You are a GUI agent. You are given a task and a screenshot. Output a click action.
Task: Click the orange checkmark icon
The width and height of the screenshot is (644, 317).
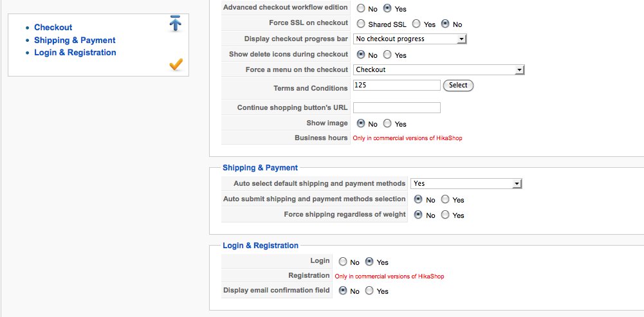(176, 64)
